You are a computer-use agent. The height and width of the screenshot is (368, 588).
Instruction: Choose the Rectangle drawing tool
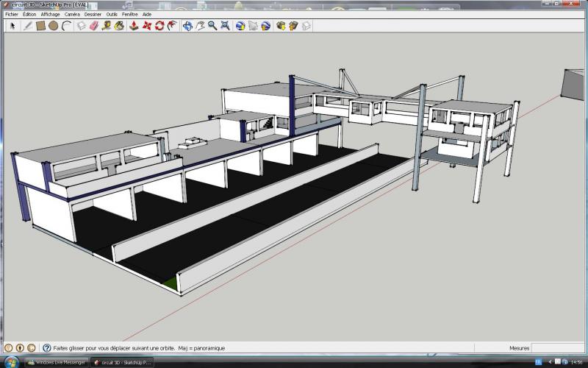[41, 26]
